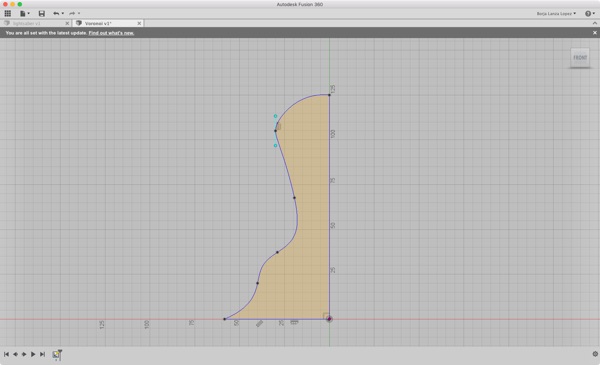Viewport: 600px width, 365px height.
Task: Click the upper cyan spline tangent handle
Action: tap(276, 116)
